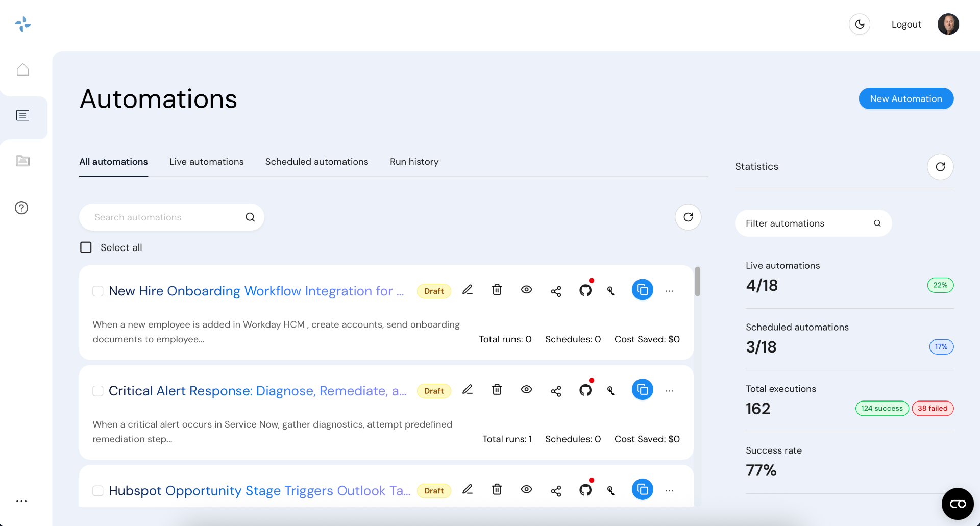The width and height of the screenshot is (980, 526).
Task: Click the Draft badge on Critical Alert Response
Action: point(434,391)
